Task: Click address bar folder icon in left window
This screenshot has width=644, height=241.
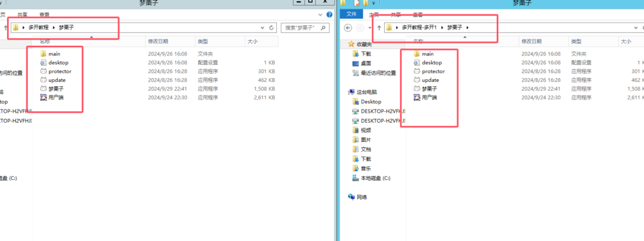Action: point(16,28)
